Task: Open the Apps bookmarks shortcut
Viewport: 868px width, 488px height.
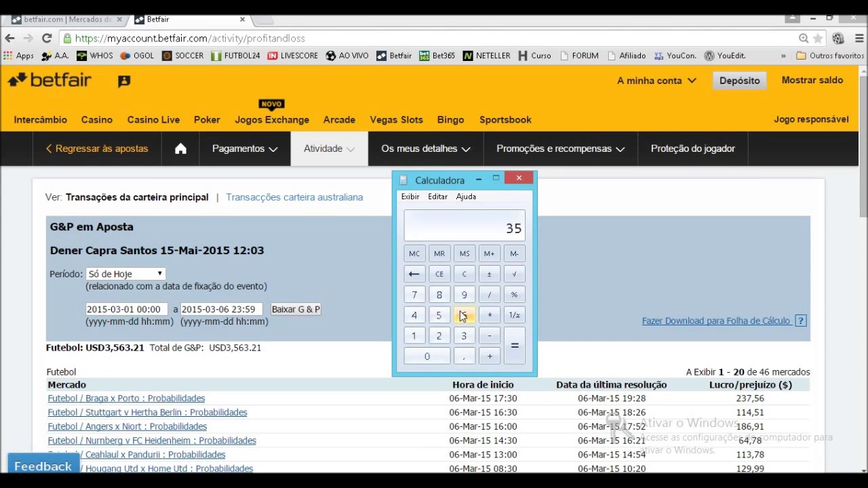Action: pos(18,56)
